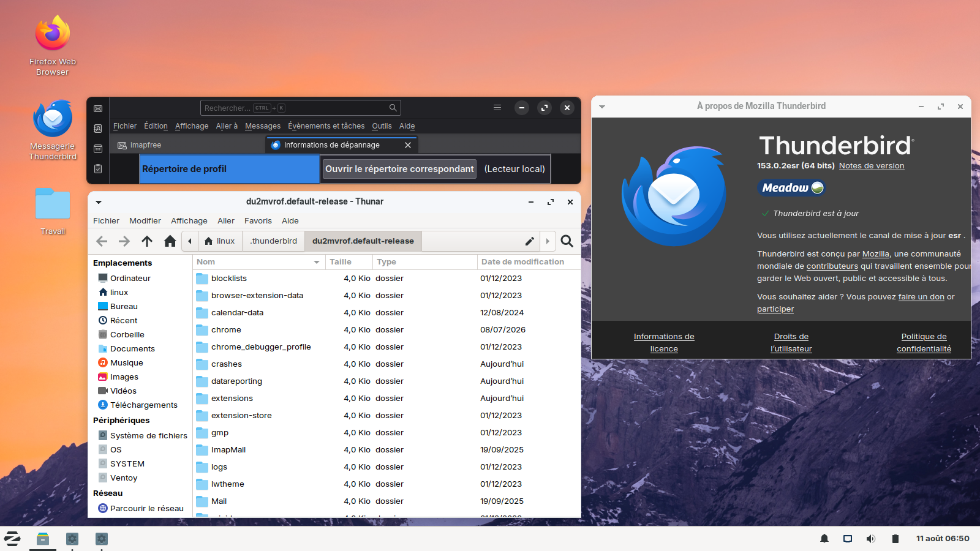Screen dimensions: 980x551
Task: Click the Thunar file manager taskbar icon
Action: [x=43, y=539]
